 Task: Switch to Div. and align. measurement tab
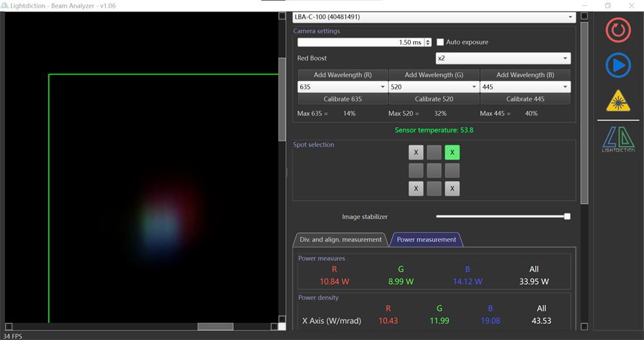point(340,240)
